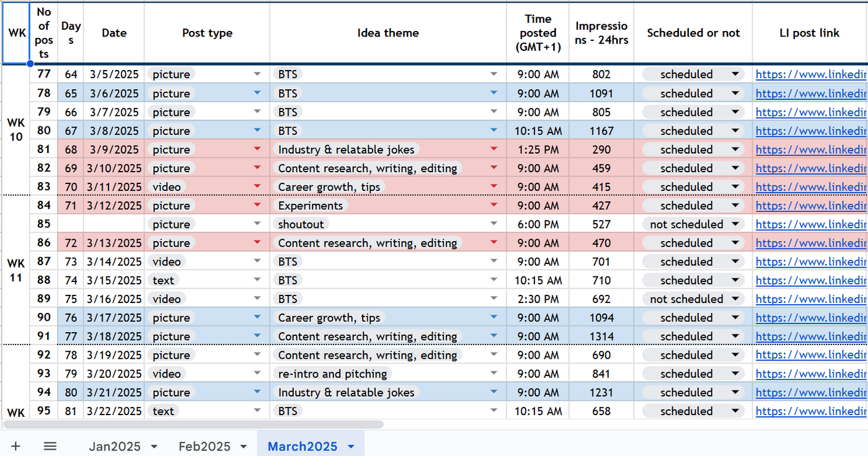Viewport: 868px width, 456px height.
Task: Open not scheduled dropdown for 3/16/2025 row
Action: tap(735, 299)
